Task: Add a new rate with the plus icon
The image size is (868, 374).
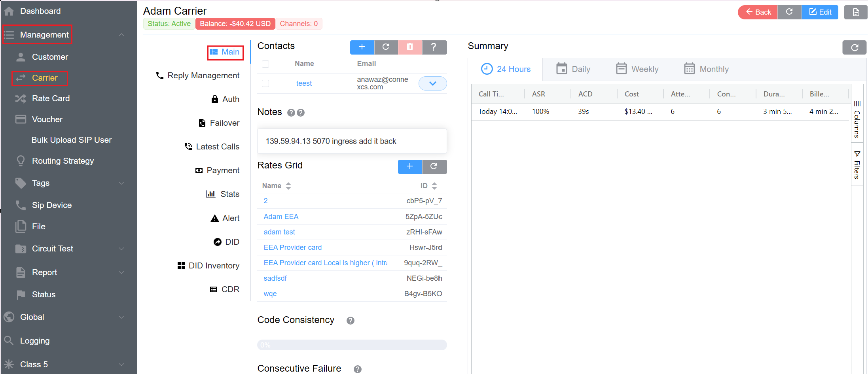Action: [x=409, y=166]
